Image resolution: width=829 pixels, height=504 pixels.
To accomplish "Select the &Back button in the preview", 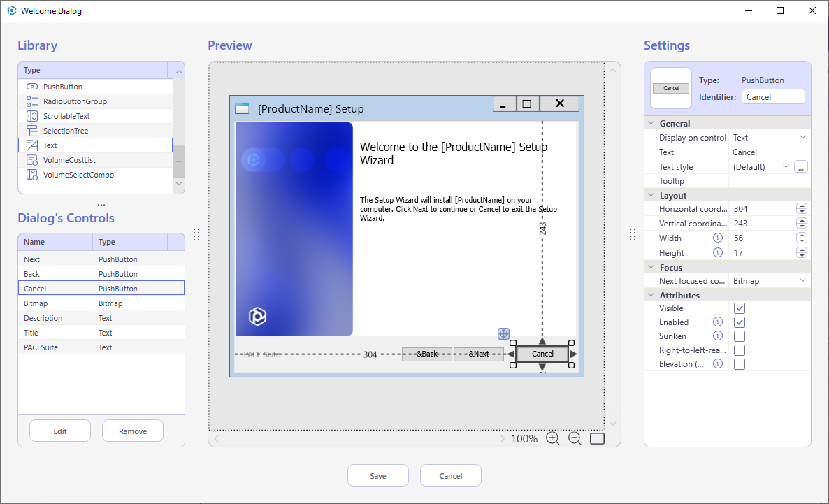I will click(x=426, y=354).
